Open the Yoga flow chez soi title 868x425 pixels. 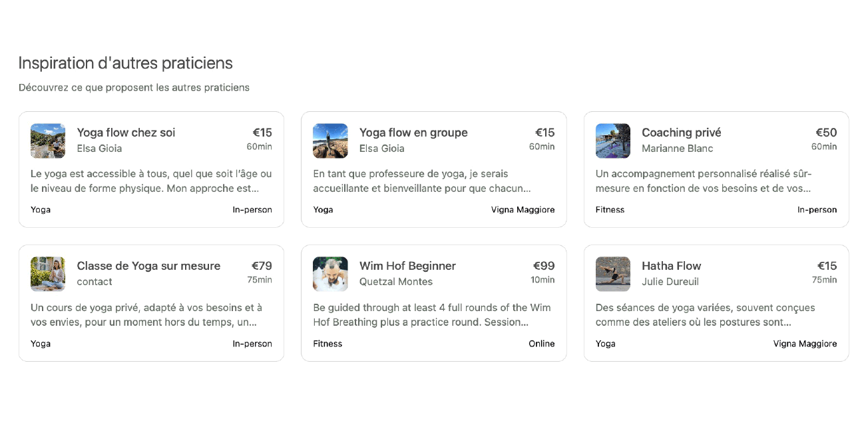point(126,133)
